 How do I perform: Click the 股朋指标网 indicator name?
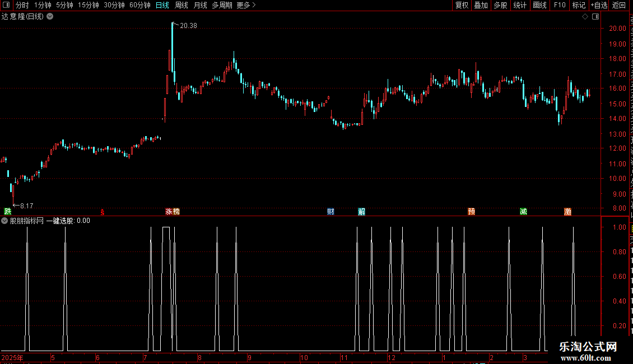tap(27, 221)
